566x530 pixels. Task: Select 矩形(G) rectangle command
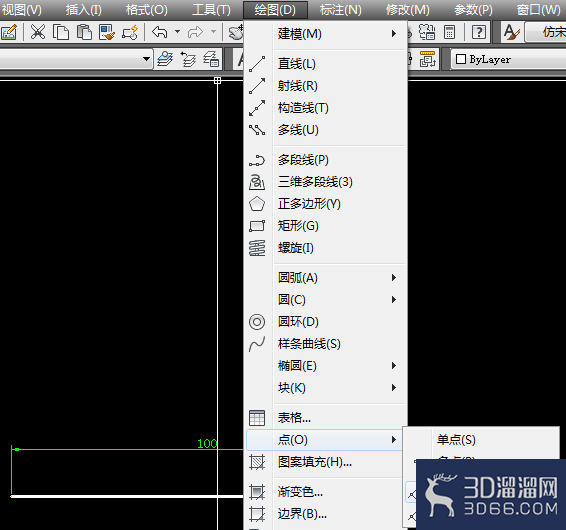(x=326, y=226)
